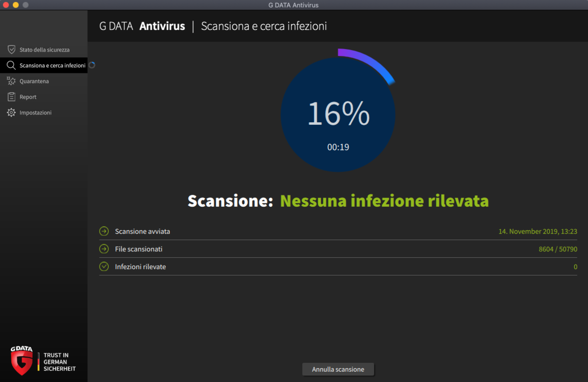588x382 pixels.
Task: Click the Scansione: heading label
Action: (230, 201)
